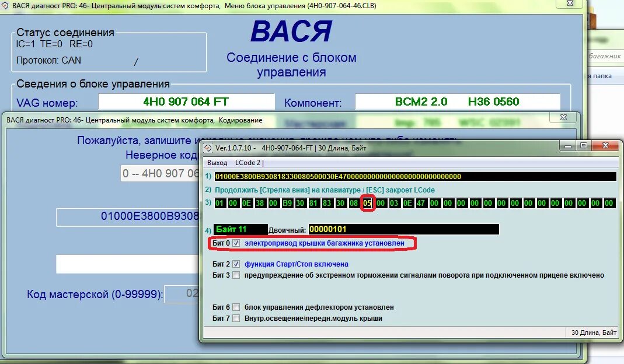Image resolution: width=624 pixels, height=364 pixels.
Task: Click status bar text 30 Длина, Байт
Action: pos(594,332)
